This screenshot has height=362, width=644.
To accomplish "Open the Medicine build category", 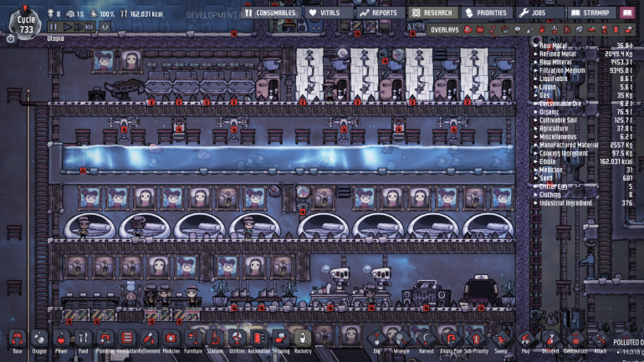I will [x=171, y=339].
